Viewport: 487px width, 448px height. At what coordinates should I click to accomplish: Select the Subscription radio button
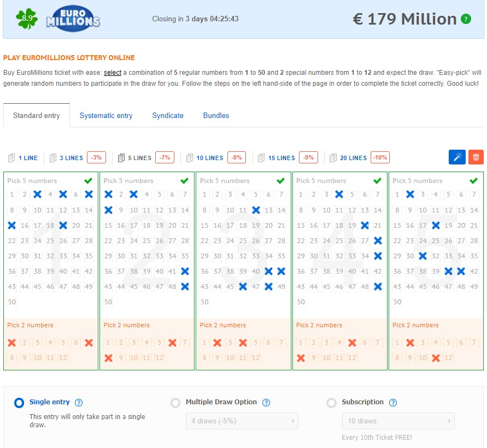(332, 402)
